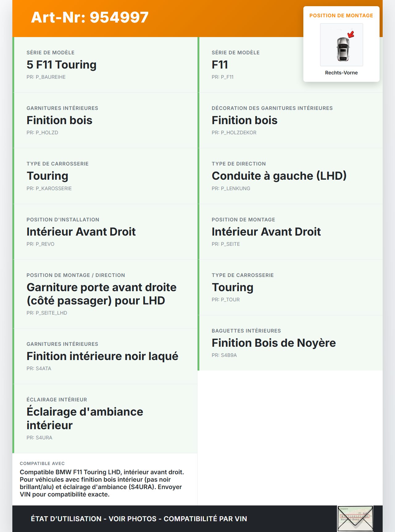The width and height of the screenshot is (395, 532).
Task: Select the Art-Nr: 954997 title
Action: click(90, 17)
